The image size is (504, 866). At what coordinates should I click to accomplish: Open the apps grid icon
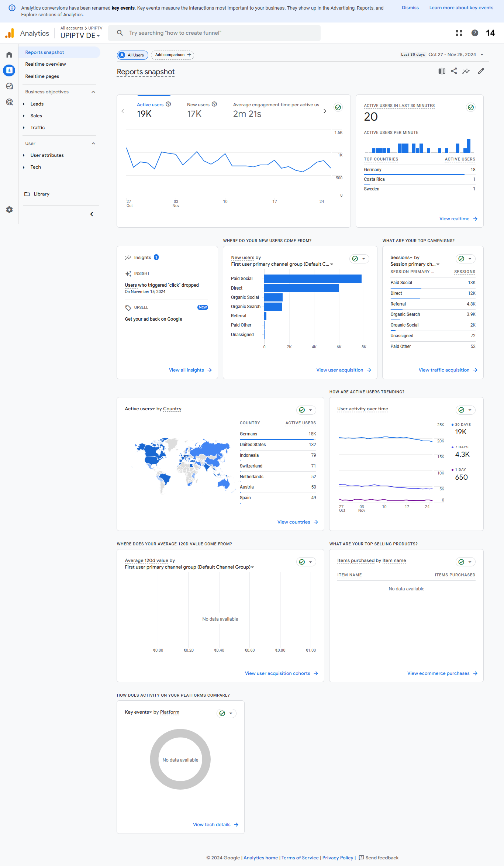[x=459, y=33]
